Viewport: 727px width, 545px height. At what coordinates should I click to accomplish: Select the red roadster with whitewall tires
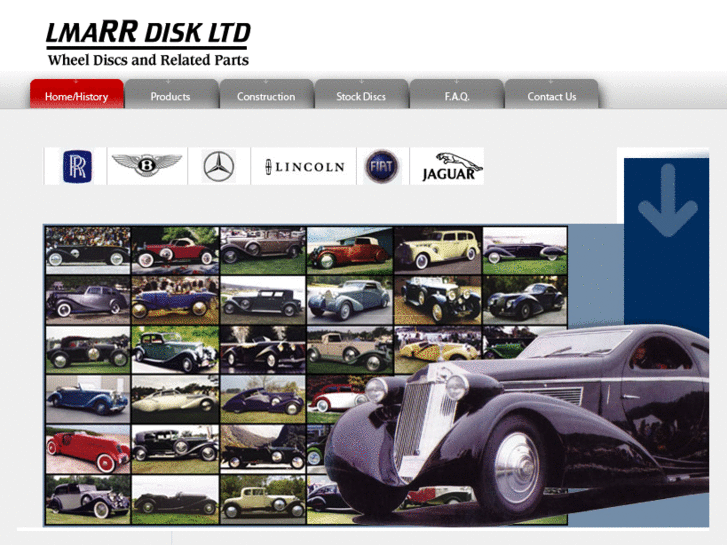[x=88, y=449]
